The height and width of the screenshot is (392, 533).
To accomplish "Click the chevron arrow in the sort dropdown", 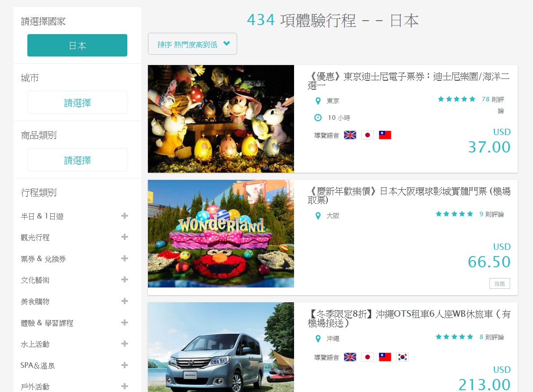I will [x=227, y=44].
